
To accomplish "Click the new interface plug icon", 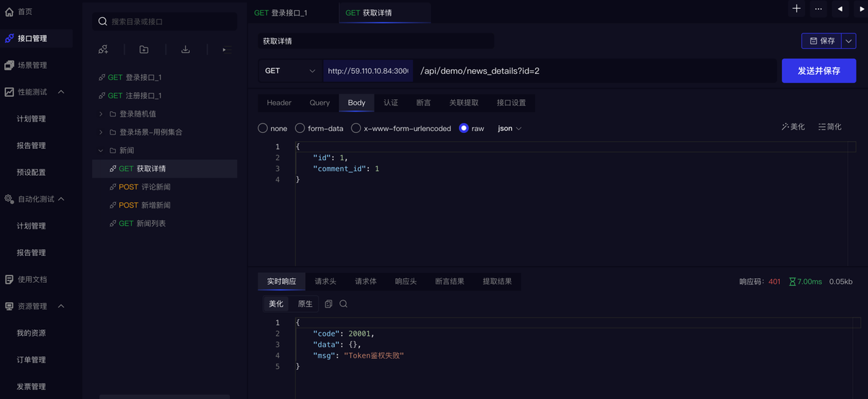I will 103,50.
